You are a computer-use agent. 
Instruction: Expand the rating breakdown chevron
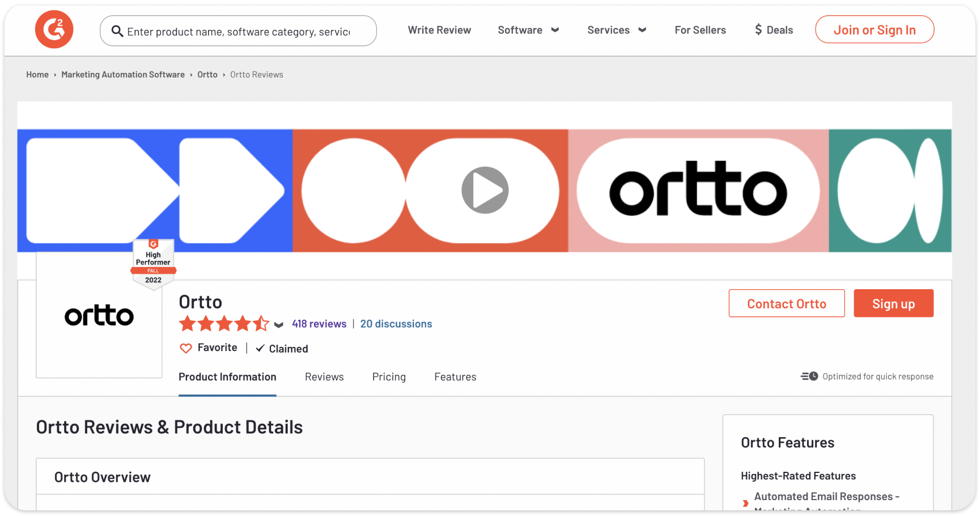coord(278,325)
